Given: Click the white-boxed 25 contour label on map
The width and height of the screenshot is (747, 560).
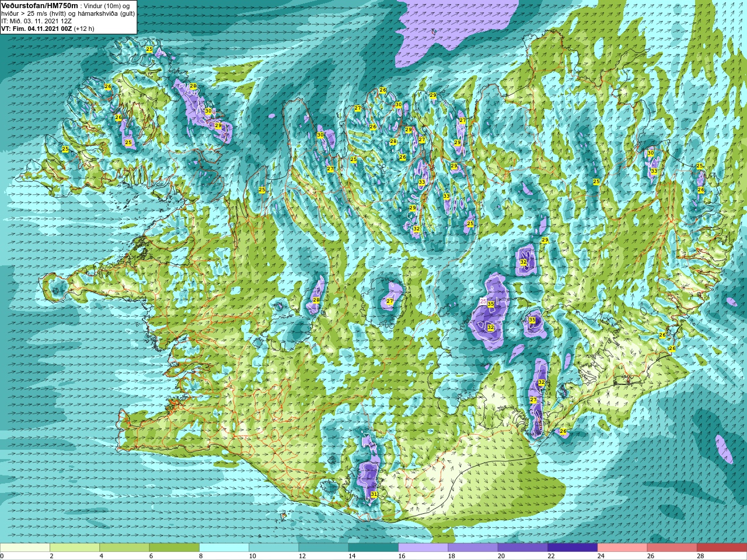Looking at the screenshot, I should [x=483, y=301].
